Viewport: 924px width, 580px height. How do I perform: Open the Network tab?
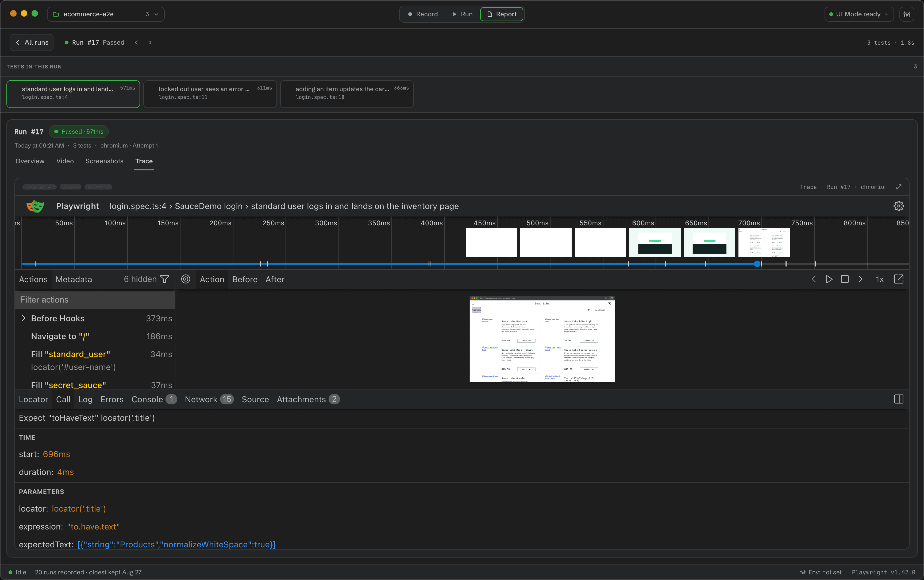[209, 399]
